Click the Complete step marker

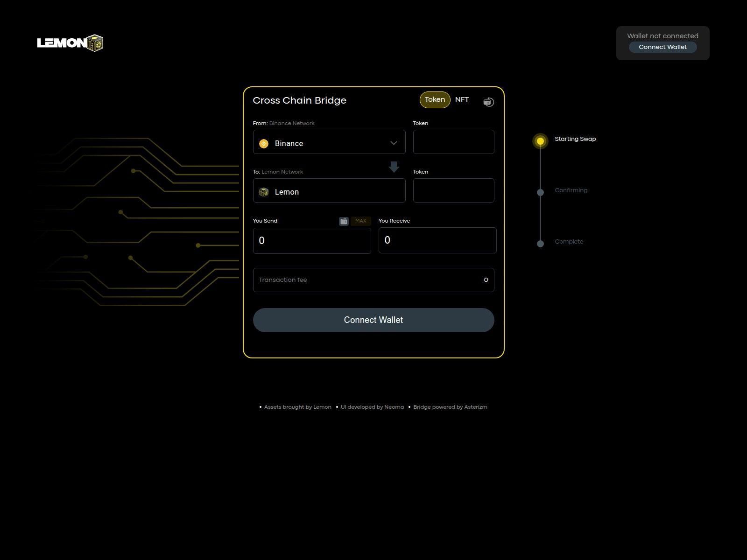[540, 244]
